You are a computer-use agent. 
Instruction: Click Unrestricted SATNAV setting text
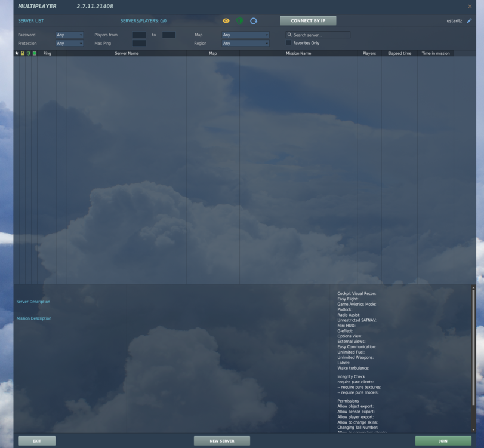coord(357,320)
